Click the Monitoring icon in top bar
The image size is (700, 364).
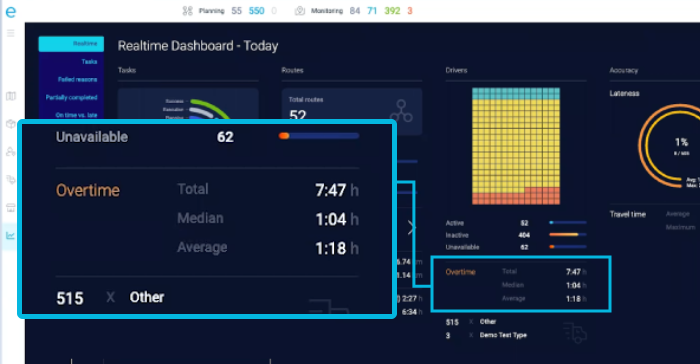[300, 11]
